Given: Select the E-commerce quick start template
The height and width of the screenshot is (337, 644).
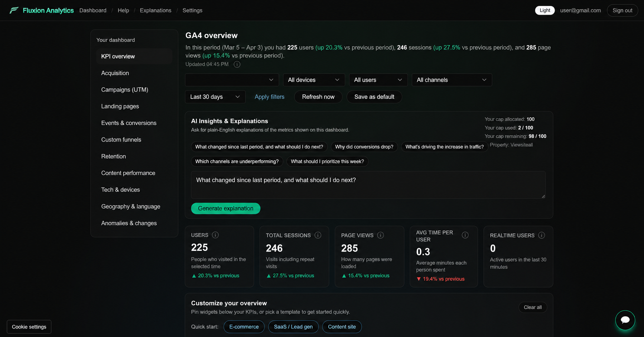Looking at the screenshot, I should 244,327.
